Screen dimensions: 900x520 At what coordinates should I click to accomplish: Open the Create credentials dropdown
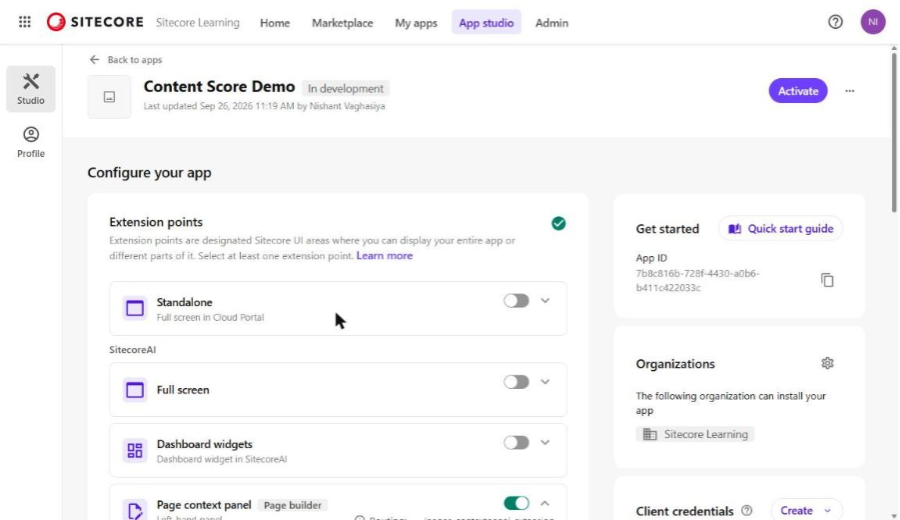point(806,510)
